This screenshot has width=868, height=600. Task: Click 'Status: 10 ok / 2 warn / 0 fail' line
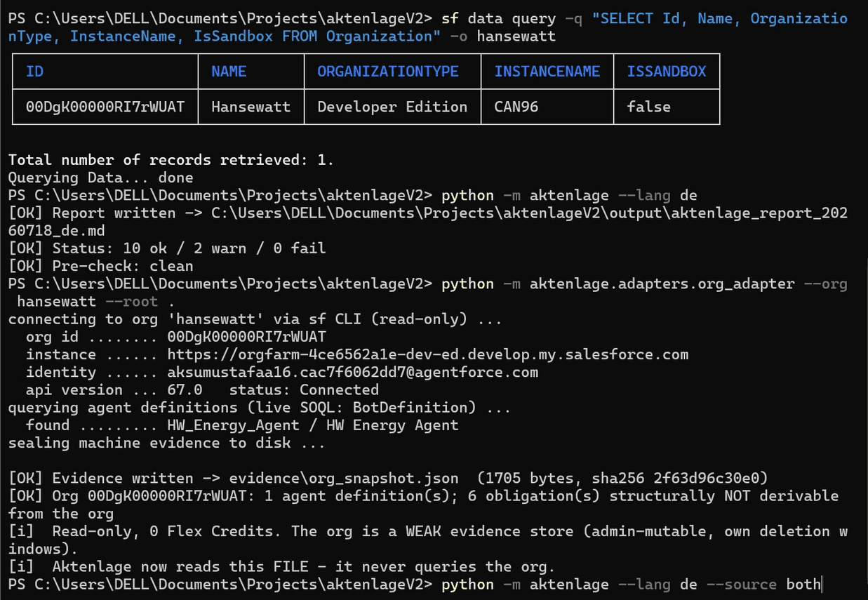pyautogui.click(x=167, y=248)
